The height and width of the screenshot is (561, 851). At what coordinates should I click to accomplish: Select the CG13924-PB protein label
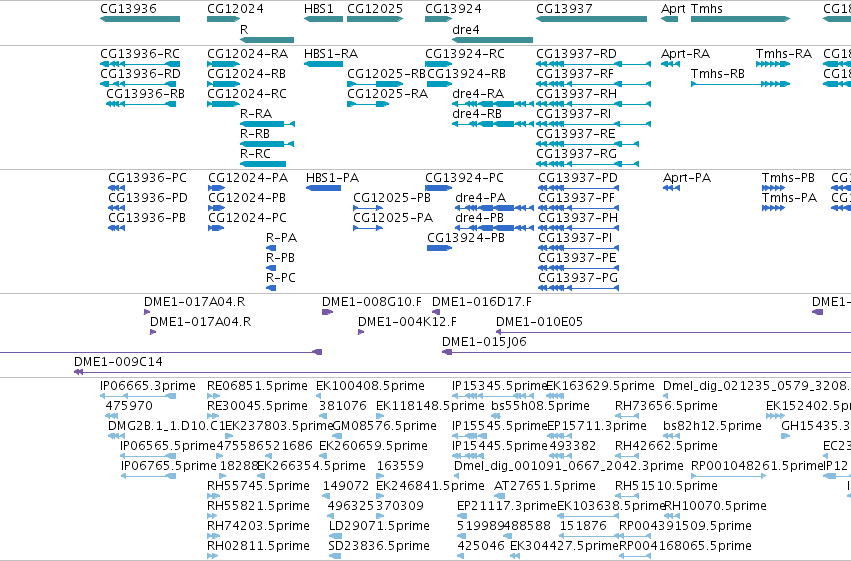[466, 238]
